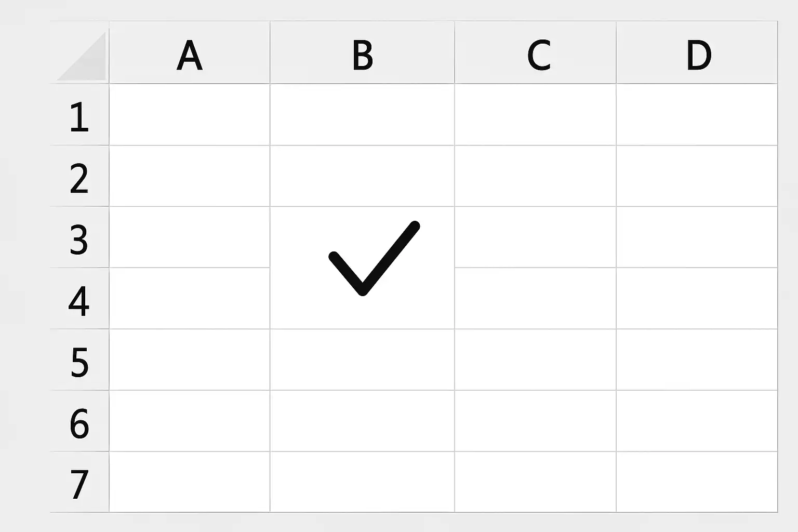Image resolution: width=798 pixels, height=532 pixels.
Task: Select row 6 header
Action: pyautogui.click(x=79, y=421)
